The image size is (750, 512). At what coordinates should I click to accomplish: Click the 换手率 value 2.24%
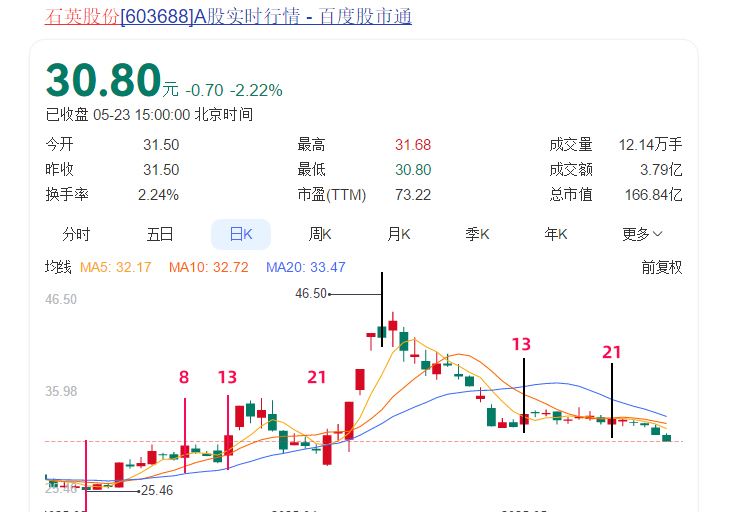158,195
